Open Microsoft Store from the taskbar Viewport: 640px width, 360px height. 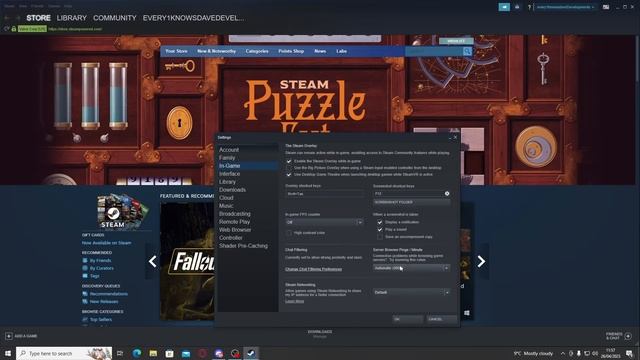tap(169, 353)
